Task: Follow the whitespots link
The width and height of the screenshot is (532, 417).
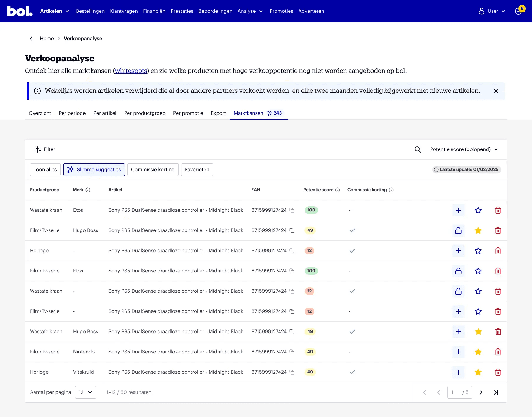Action: 131,71
